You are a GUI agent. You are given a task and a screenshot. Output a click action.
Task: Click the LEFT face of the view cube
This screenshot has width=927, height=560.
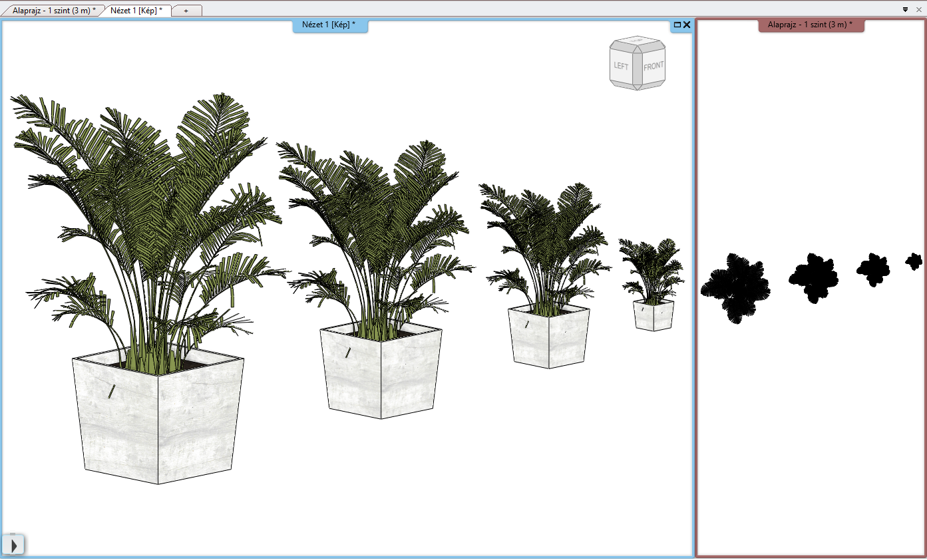(621, 67)
